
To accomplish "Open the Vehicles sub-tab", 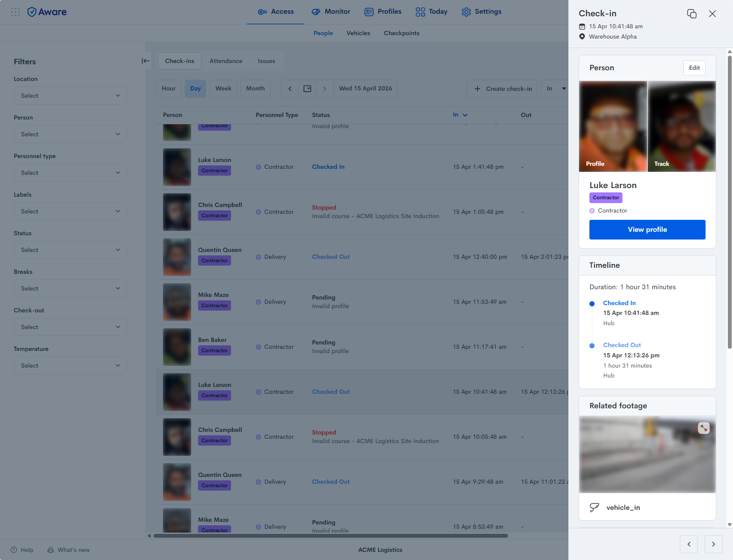I will (x=358, y=33).
